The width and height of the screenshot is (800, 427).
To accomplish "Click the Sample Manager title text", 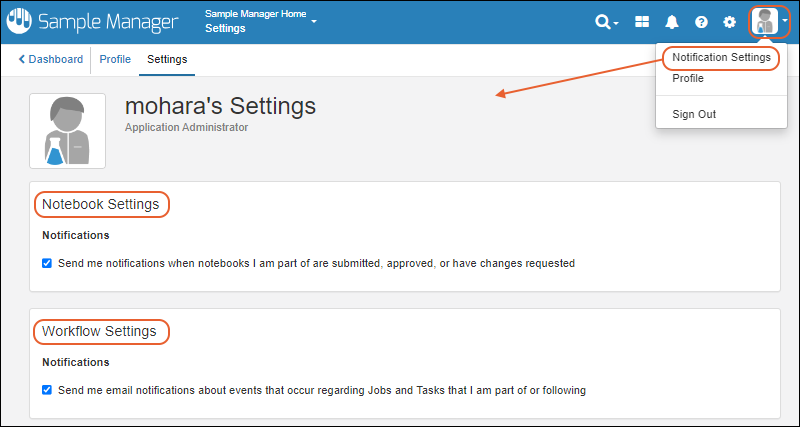I will [x=107, y=22].
